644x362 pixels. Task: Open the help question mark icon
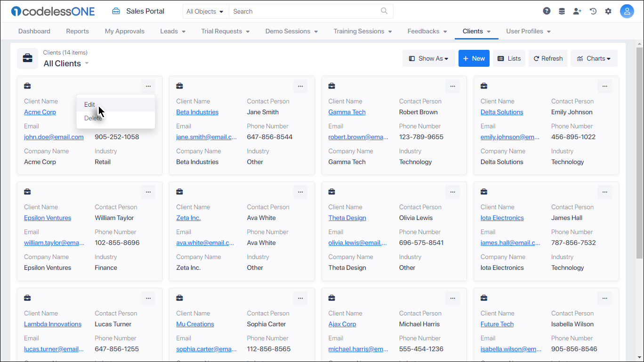[546, 10]
